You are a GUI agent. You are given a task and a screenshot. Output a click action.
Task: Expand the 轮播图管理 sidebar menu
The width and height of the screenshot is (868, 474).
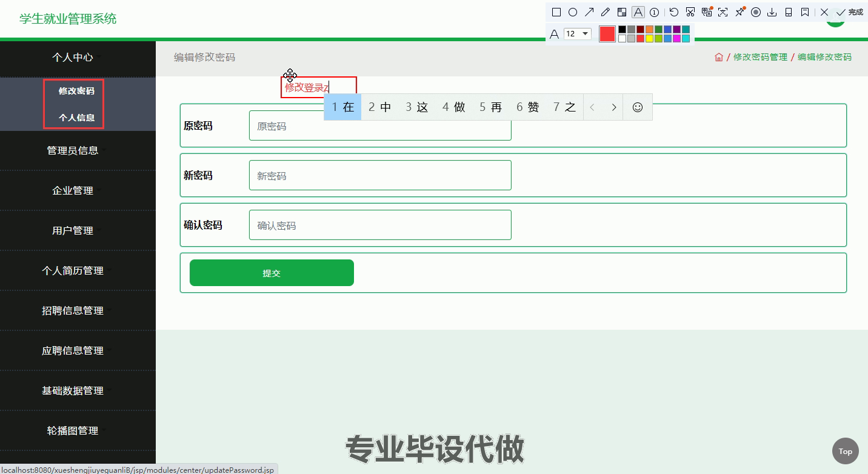[x=73, y=430]
